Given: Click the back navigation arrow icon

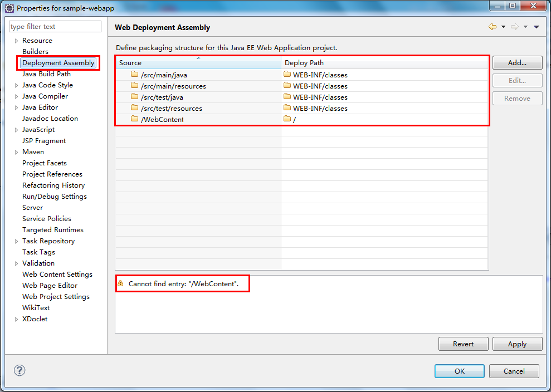Looking at the screenshot, I should coord(492,27).
